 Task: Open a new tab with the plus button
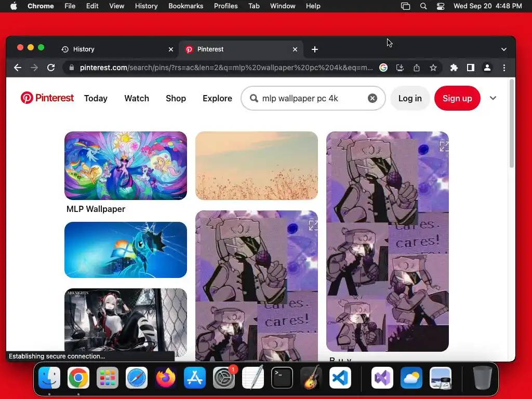tap(315, 49)
